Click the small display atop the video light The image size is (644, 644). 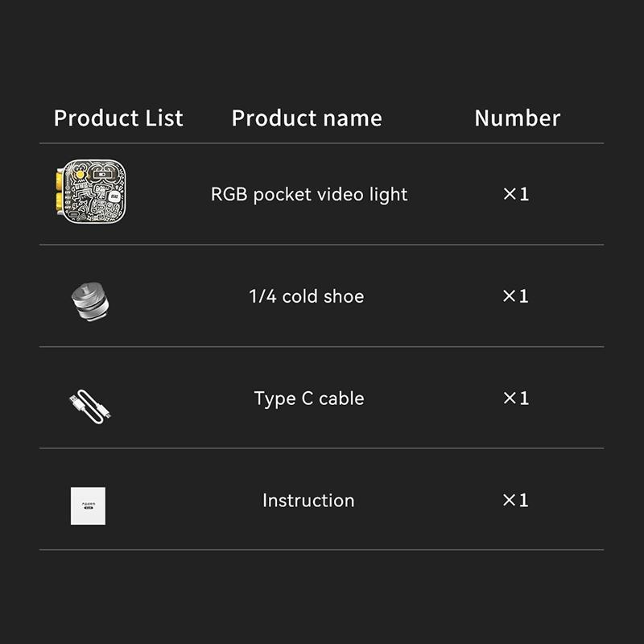103,172
